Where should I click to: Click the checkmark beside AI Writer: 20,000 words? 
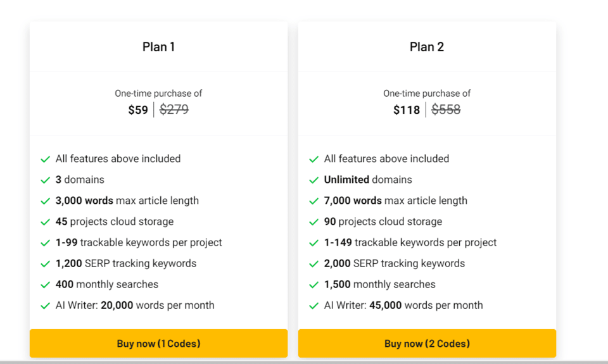[45, 306]
